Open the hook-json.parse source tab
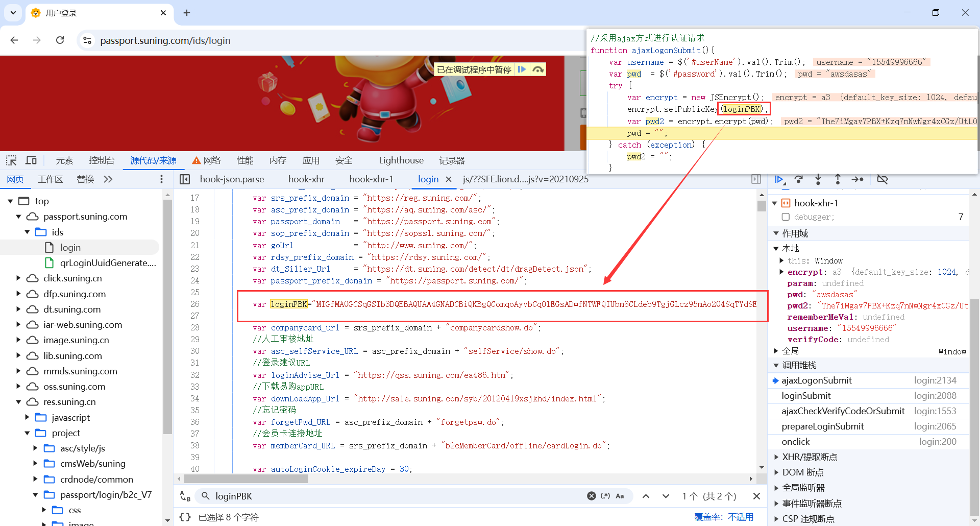 click(x=232, y=179)
